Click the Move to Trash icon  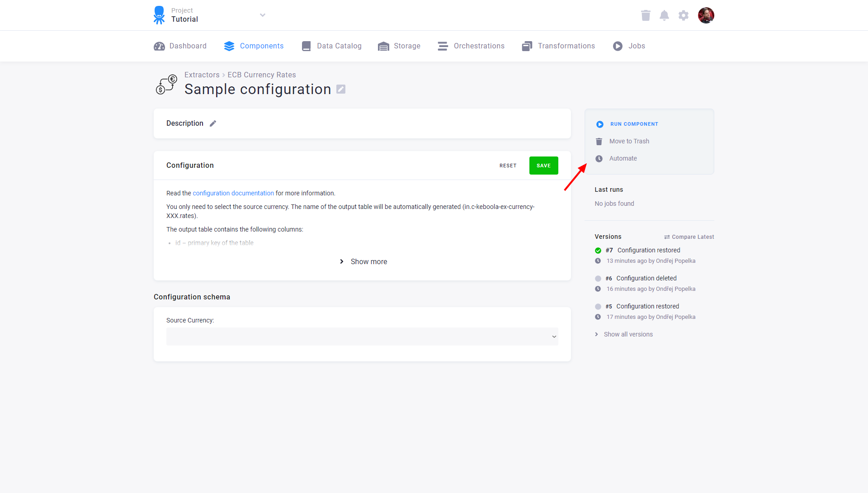(x=599, y=141)
